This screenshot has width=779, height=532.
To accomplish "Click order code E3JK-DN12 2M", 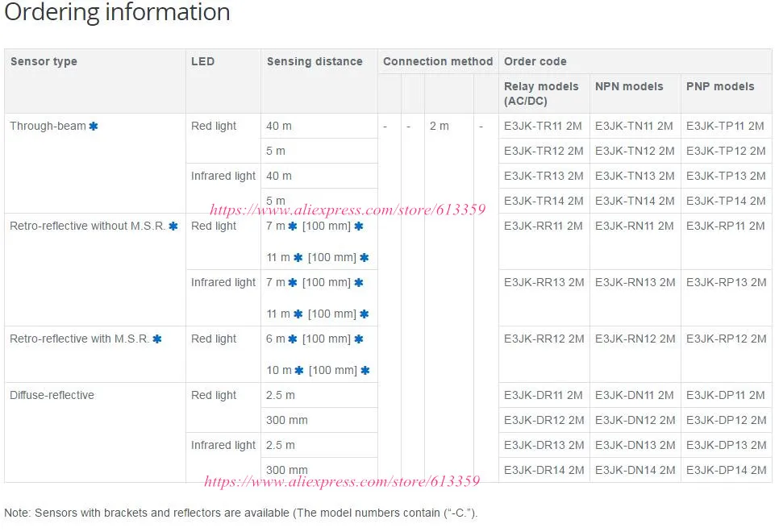I will [635, 420].
